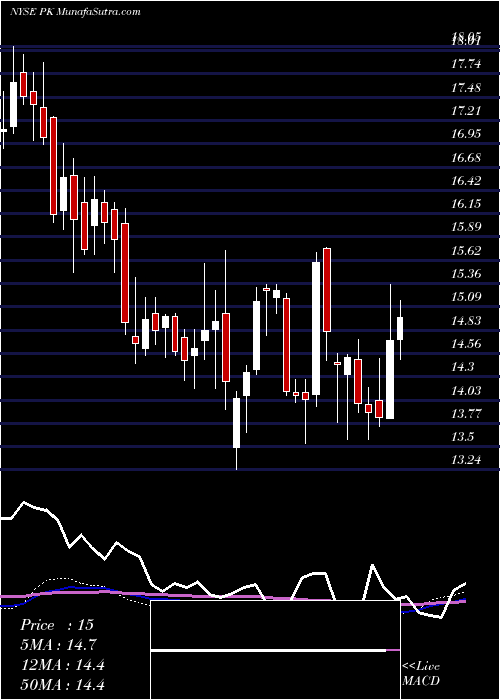Viewport: 500px width, 700px height.
Task: Click the 13.5 price axis label
Action: pyautogui.click(x=463, y=437)
